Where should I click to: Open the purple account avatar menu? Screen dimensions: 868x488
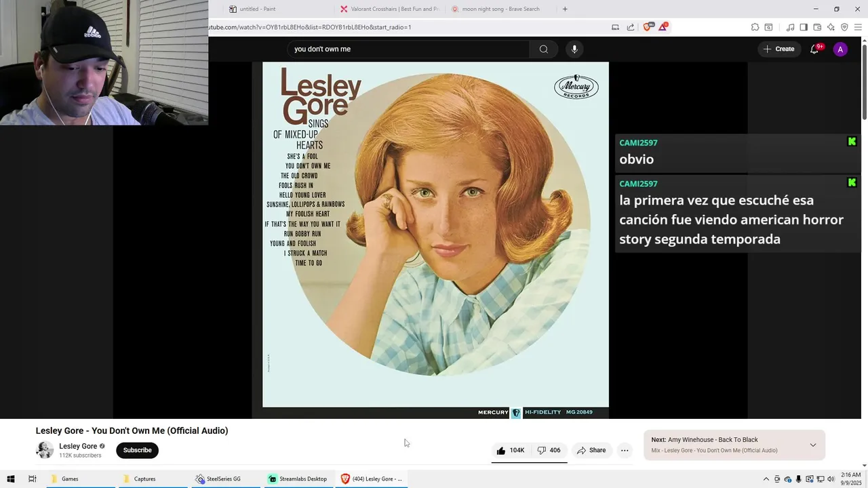(x=840, y=49)
